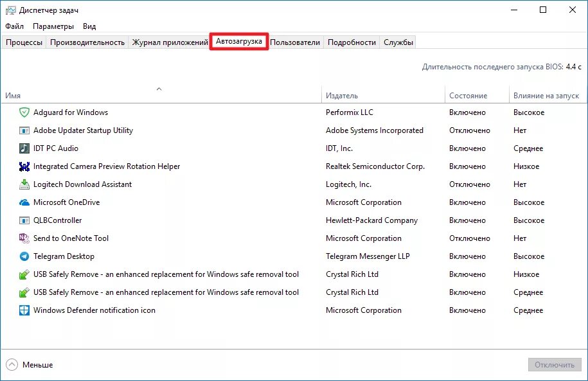588x381 pixels.
Task: Select the Автозагрузка tab
Action: 239,41
